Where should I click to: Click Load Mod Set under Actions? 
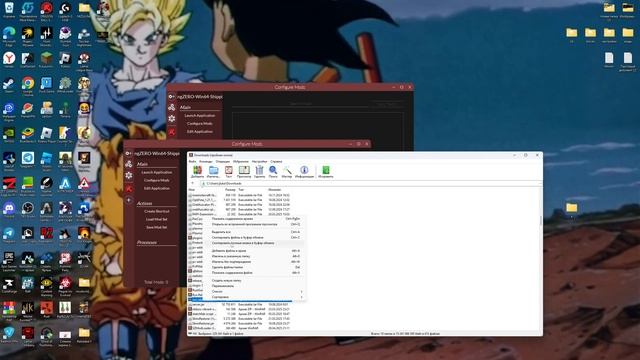157,219
